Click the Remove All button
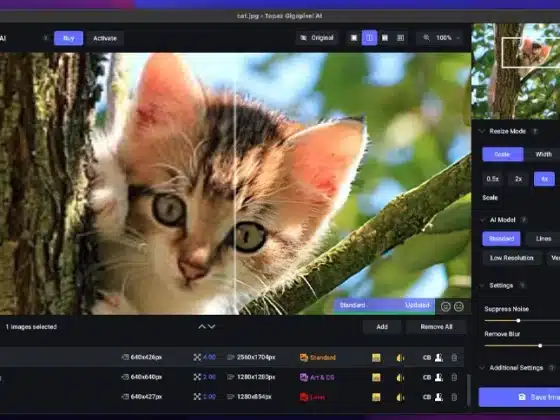The width and height of the screenshot is (560, 420). (436, 327)
